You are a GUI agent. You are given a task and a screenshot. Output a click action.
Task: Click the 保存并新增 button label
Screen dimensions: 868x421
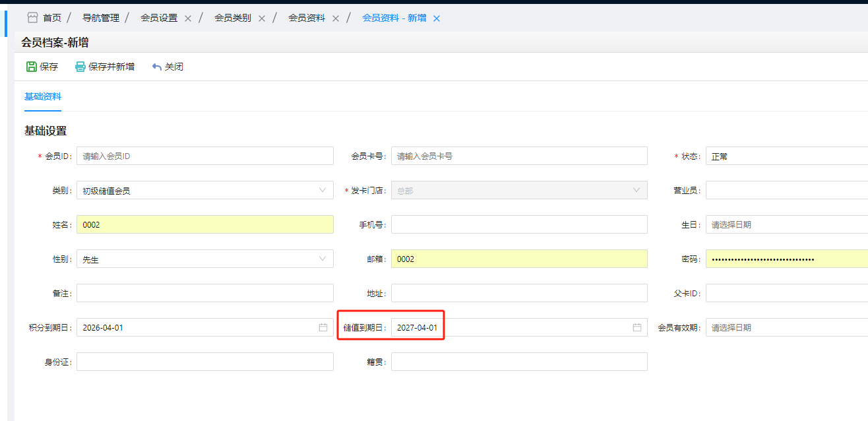click(111, 67)
